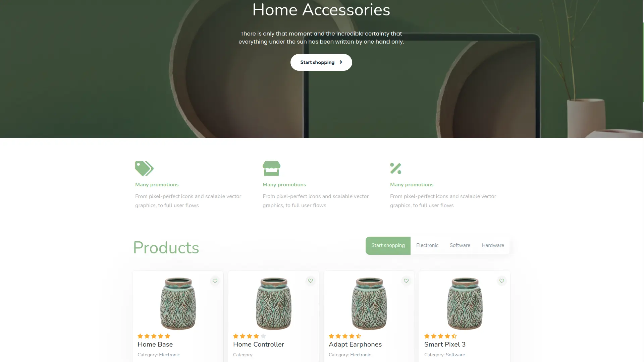Open the Home Controller product title
The width and height of the screenshot is (644, 362).
click(x=259, y=345)
